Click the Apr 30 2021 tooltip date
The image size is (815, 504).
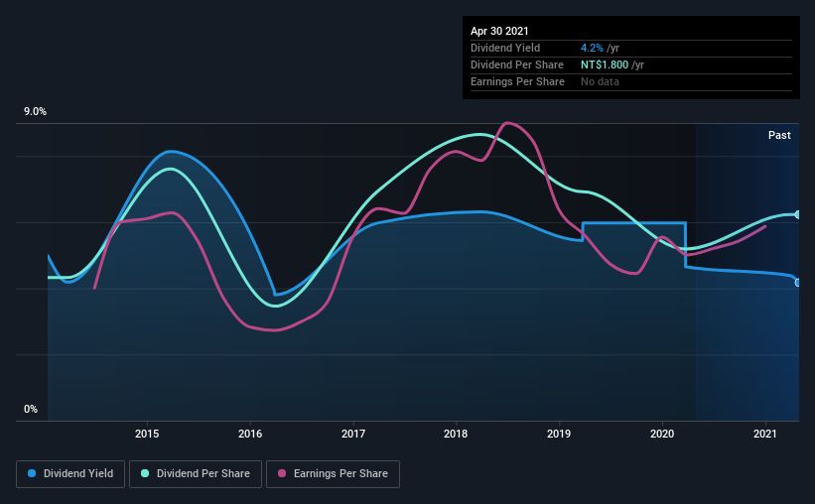tap(499, 31)
